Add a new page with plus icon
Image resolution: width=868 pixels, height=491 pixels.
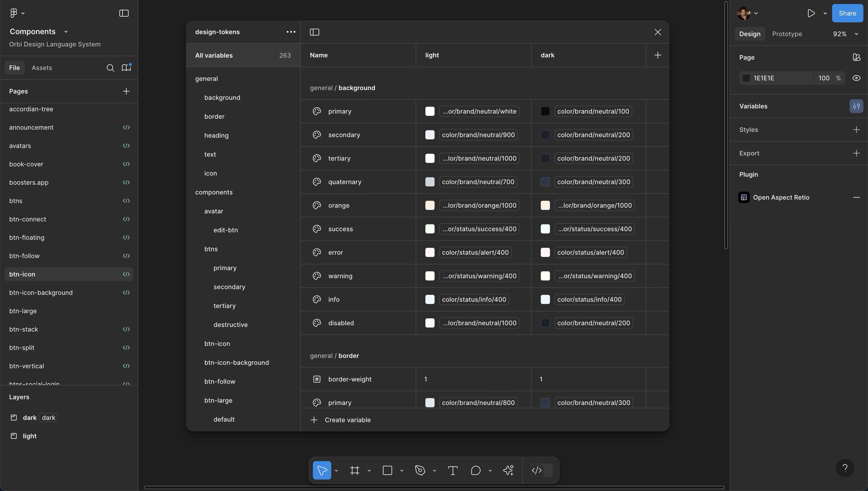click(126, 91)
